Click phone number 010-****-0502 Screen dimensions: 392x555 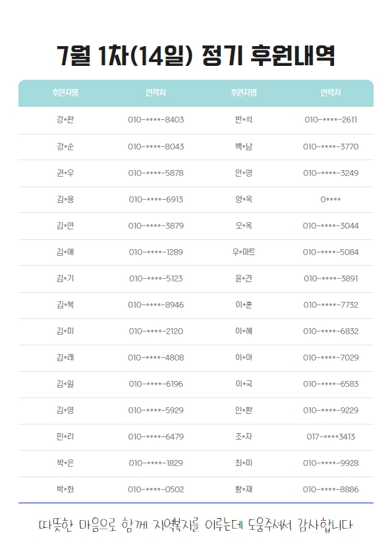[156, 490]
